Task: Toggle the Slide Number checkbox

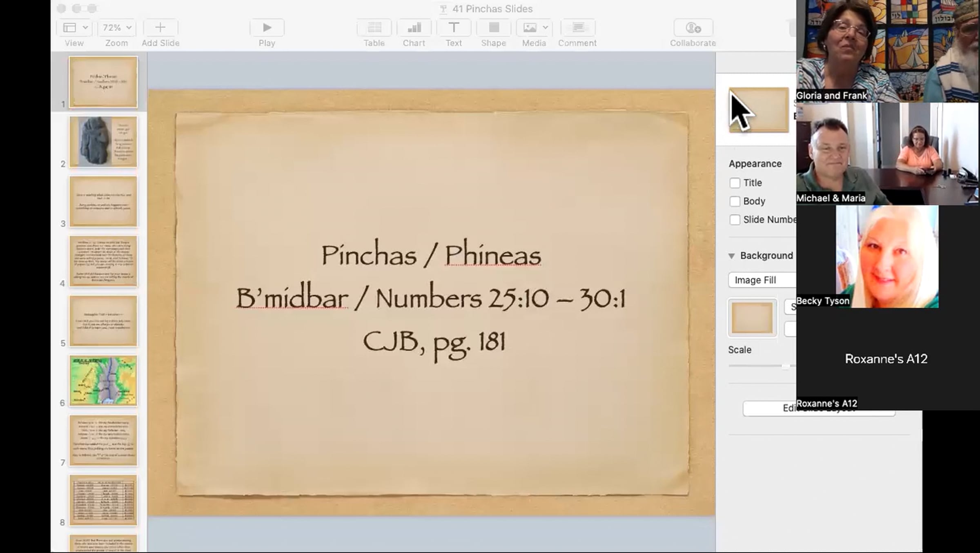Action: pos(735,220)
